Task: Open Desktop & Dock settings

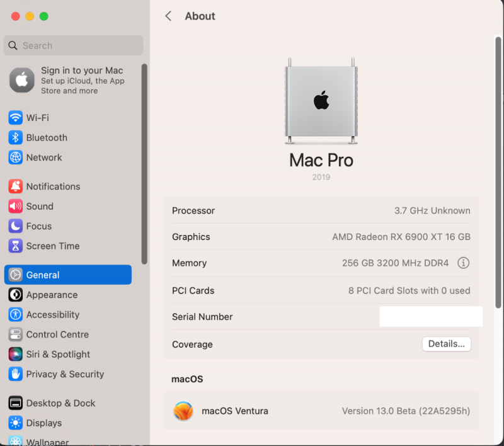Action: pos(60,403)
